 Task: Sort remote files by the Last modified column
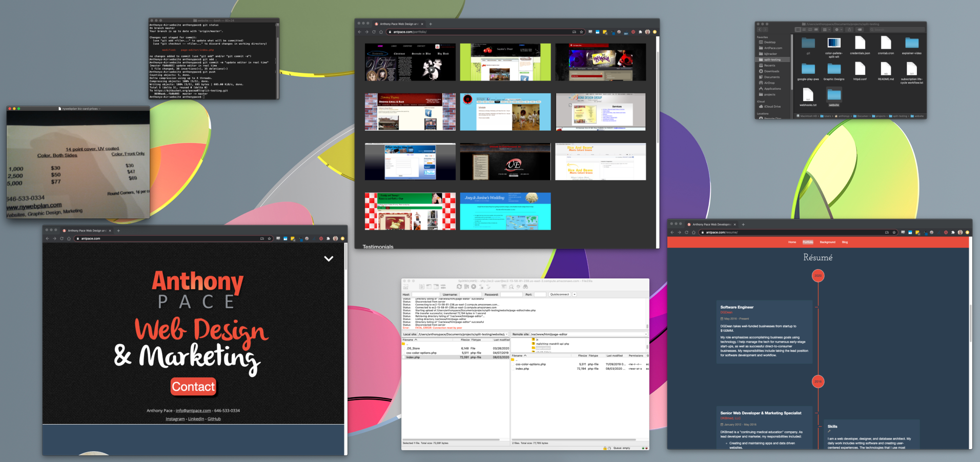pyautogui.click(x=614, y=355)
